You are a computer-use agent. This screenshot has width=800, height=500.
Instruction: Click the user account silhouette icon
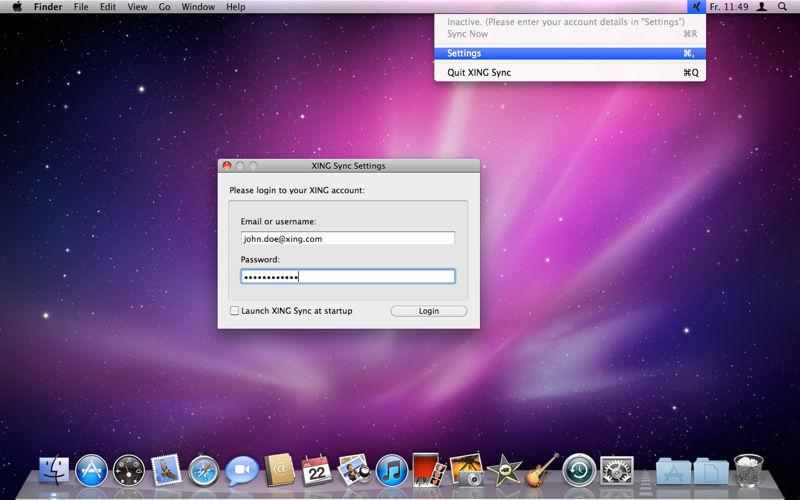point(761,7)
